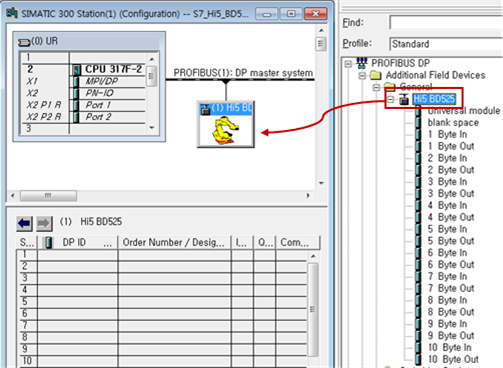Click the slot table vertical scrollbar thumb
The width and height of the screenshot is (503, 368).
coord(313,310)
